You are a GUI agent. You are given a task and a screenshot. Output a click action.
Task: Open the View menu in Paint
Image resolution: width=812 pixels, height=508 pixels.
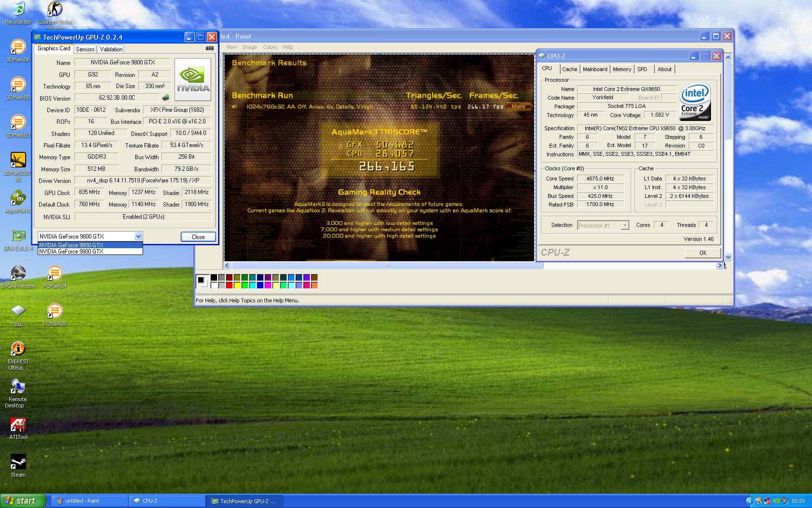tap(231, 47)
